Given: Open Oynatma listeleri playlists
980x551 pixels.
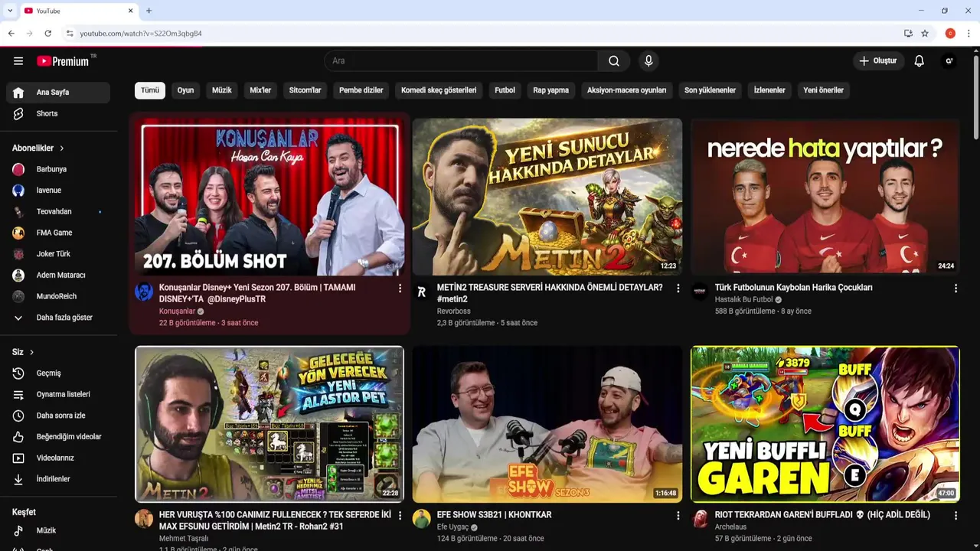Looking at the screenshot, I should click(x=58, y=395).
